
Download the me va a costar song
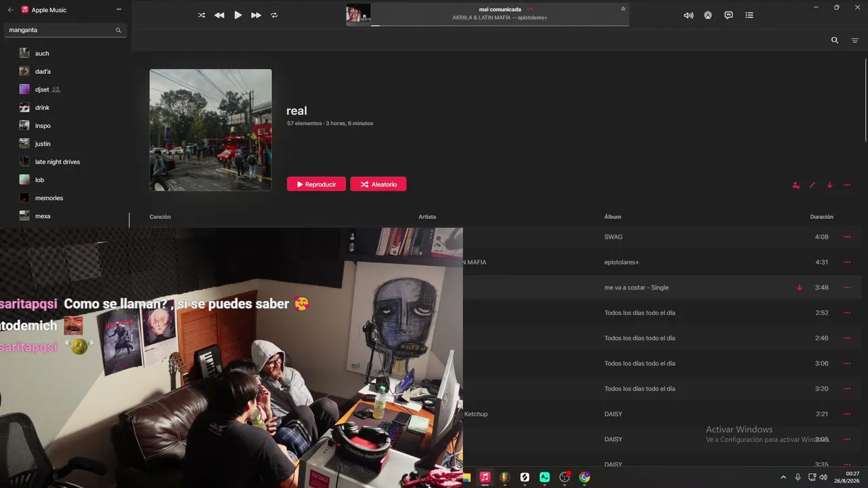(800, 287)
